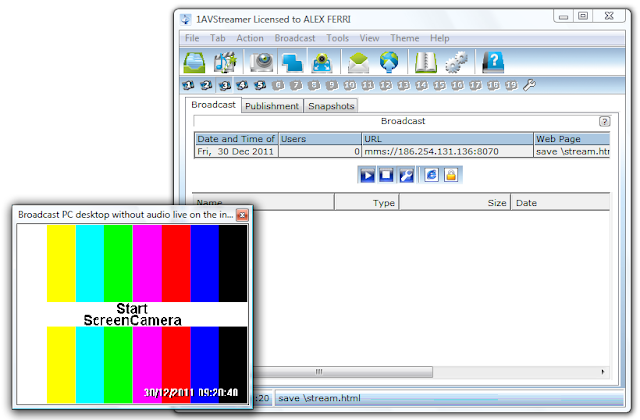This screenshot has height=420, width=640.
Task: Open the Tools menu
Action: tap(338, 38)
